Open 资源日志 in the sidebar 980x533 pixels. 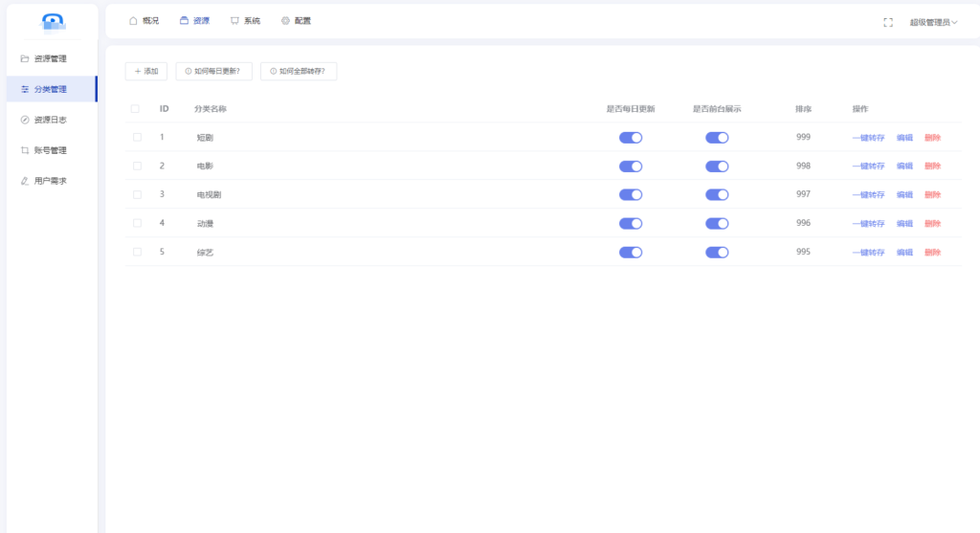click(x=50, y=120)
